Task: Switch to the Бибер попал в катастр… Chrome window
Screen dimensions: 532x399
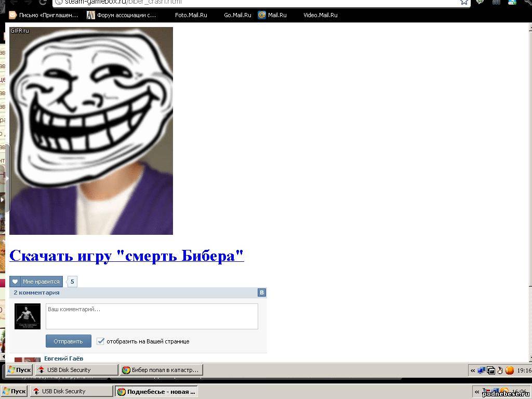Action: tap(162, 370)
